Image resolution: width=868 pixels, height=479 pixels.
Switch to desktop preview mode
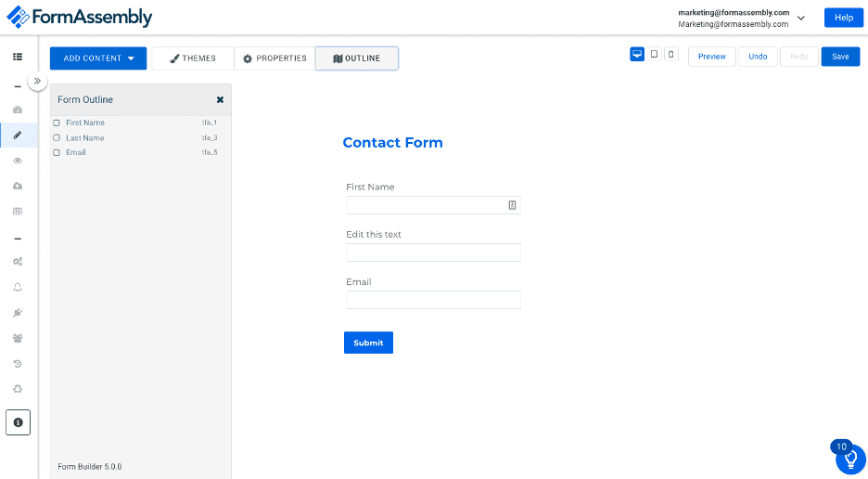(x=637, y=55)
